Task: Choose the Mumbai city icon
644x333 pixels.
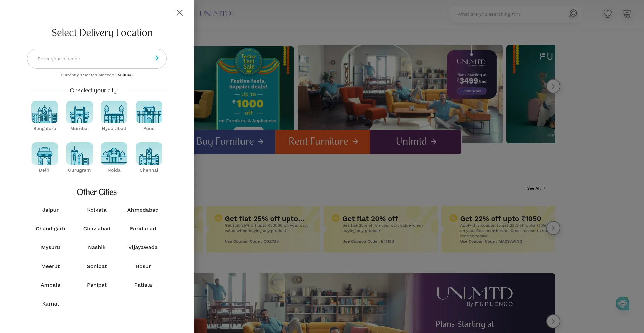Action: 79,112
